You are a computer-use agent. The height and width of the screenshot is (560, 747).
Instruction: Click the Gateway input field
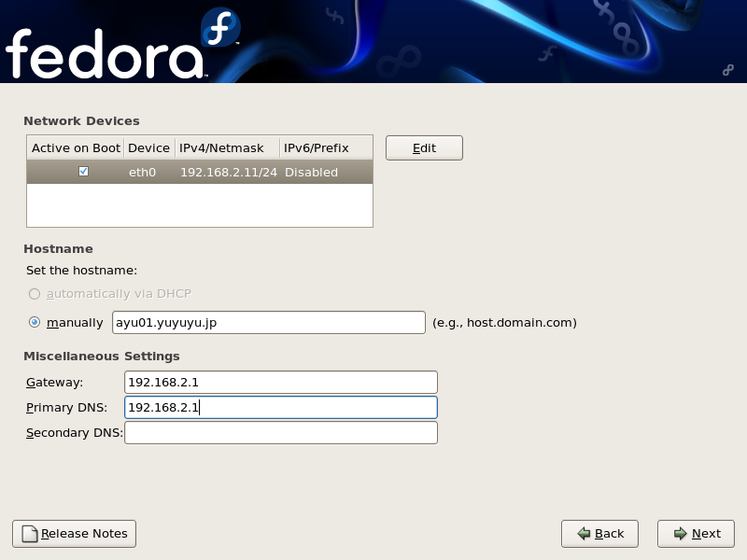[281, 383]
